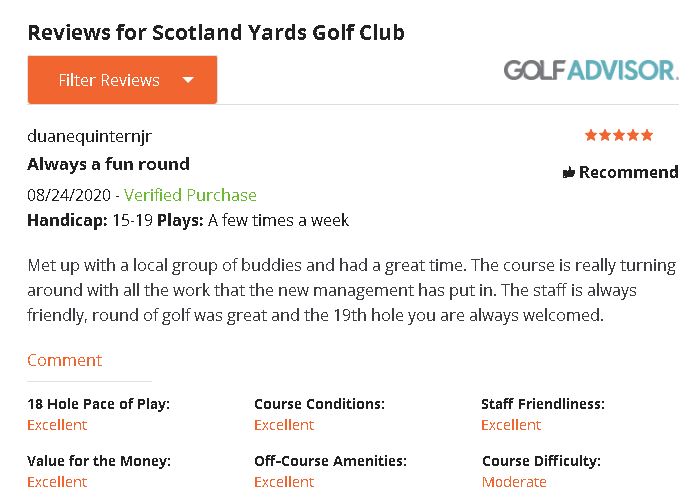
Task: Click reviewer name duanequinternjr
Action: (89, 136)
